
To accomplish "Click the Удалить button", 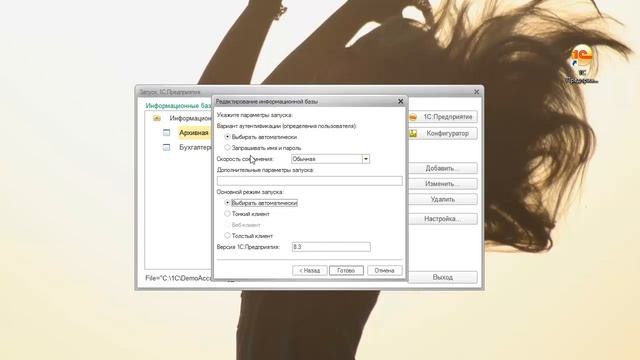I will (x=443, y=199).
